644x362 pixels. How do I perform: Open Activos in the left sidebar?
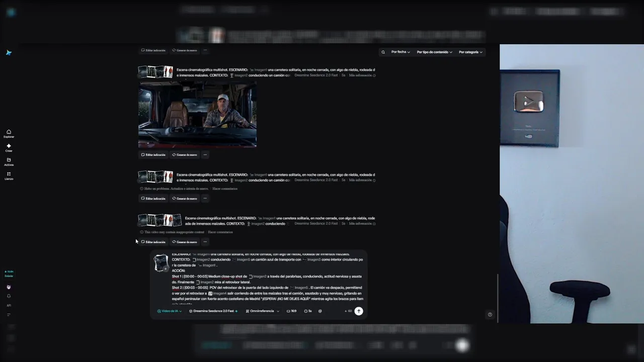(9, 162)
